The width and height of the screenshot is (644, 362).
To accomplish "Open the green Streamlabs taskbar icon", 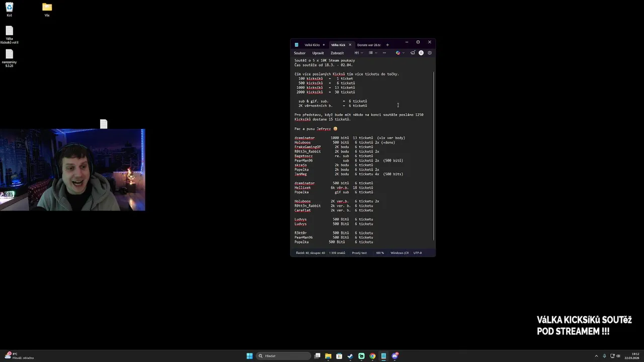I will click(x=361, y=356).
